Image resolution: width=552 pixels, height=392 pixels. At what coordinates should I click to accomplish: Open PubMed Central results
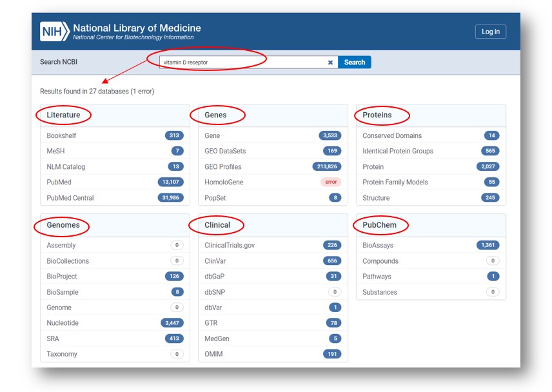[115, 198]
